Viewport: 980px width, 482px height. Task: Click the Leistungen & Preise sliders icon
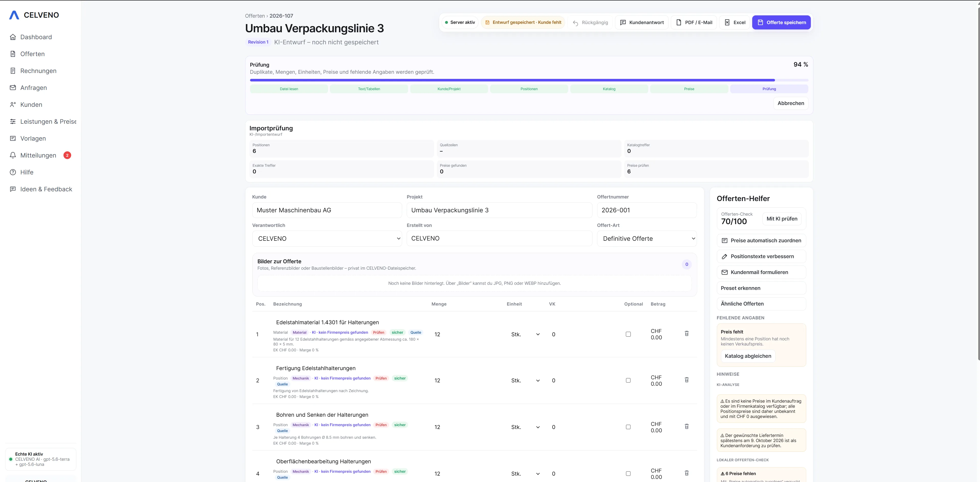pos(13,121)
